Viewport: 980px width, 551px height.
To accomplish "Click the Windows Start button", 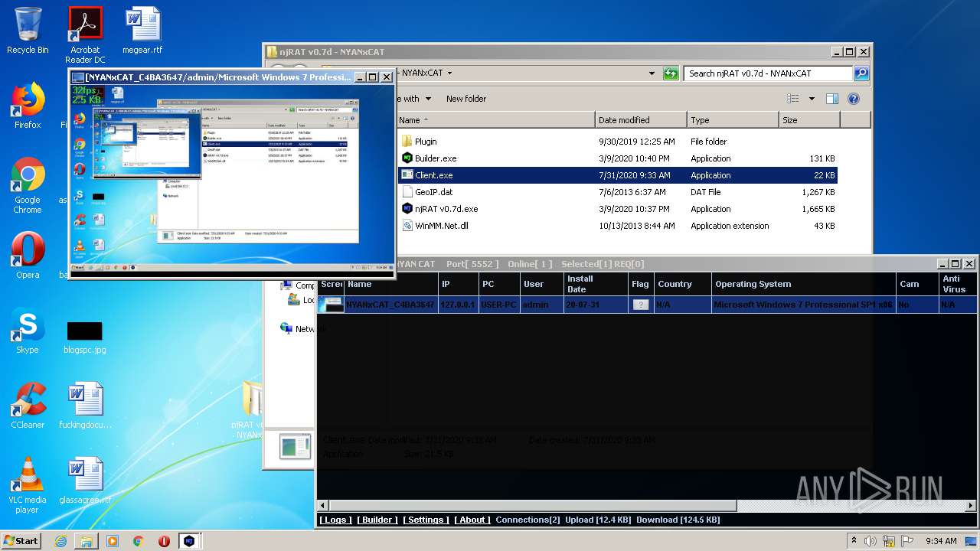I will [21, 541].
